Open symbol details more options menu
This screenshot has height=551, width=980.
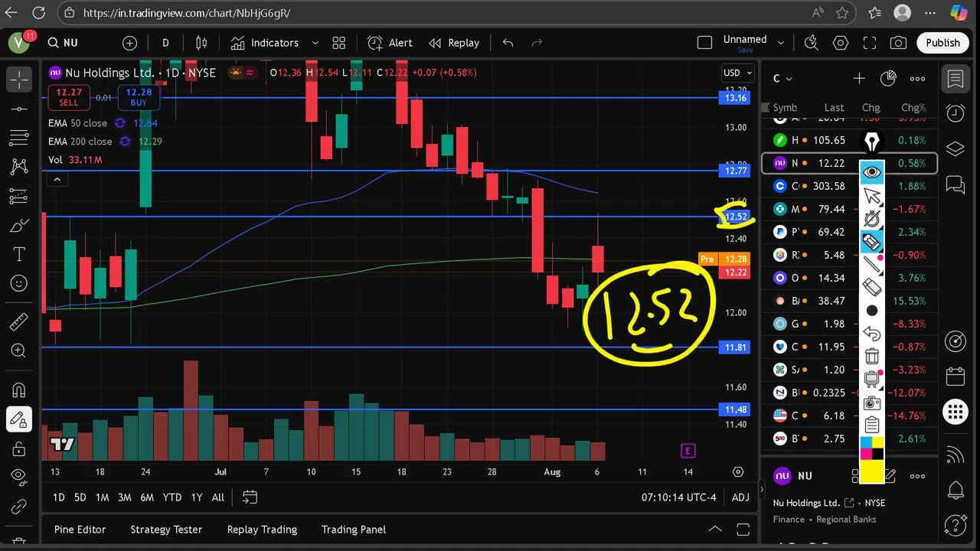pos(917,476)
